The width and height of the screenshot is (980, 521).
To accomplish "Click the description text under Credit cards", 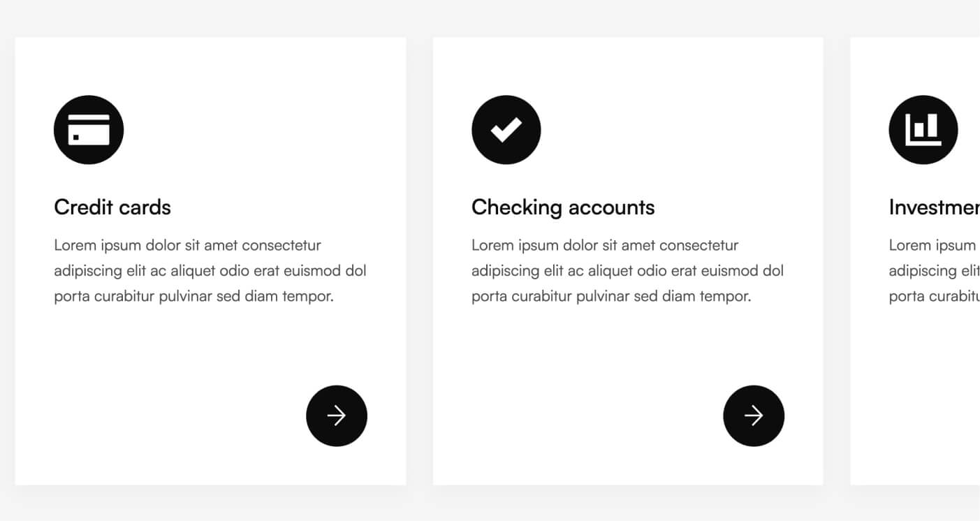I will 210,270.
